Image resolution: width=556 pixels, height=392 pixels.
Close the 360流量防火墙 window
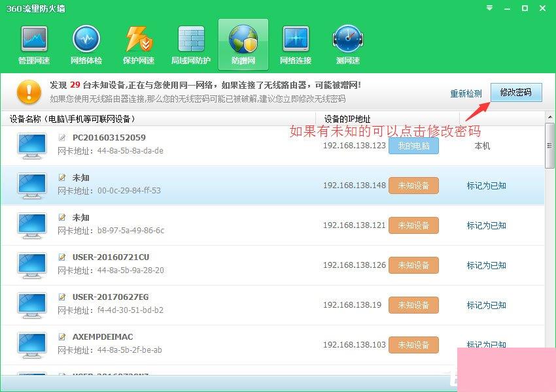coord(542,8)
